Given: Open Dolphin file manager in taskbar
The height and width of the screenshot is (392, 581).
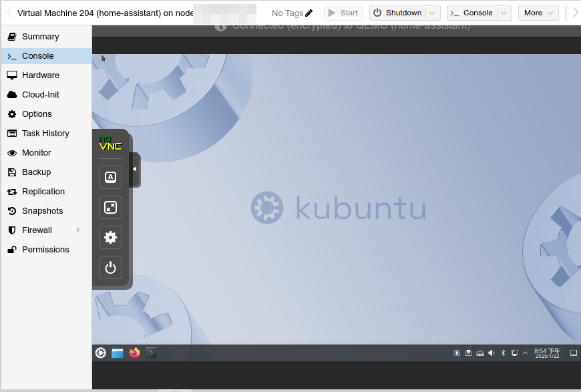Looking at the screenshot, I should pos(118,353).
